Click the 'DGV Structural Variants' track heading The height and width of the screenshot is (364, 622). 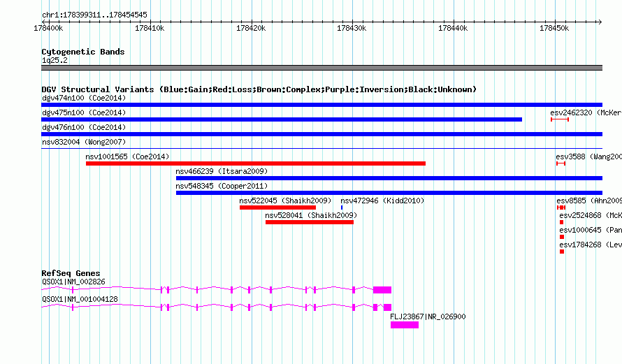tap(98, 89)
